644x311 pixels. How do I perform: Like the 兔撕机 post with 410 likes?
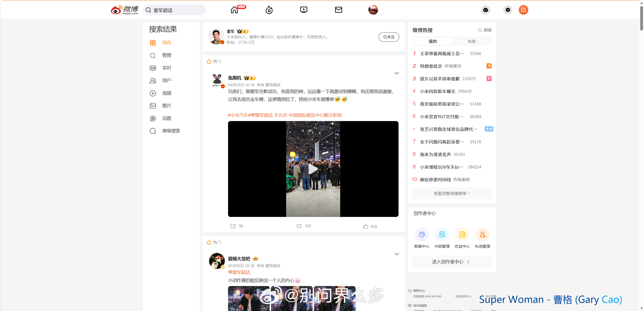click(370, 226)
